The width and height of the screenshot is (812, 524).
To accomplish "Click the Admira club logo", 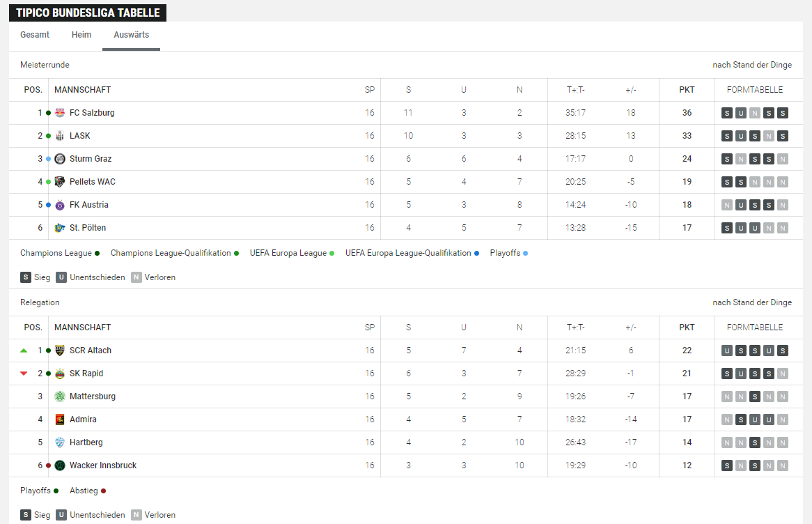I will (60, 419).
